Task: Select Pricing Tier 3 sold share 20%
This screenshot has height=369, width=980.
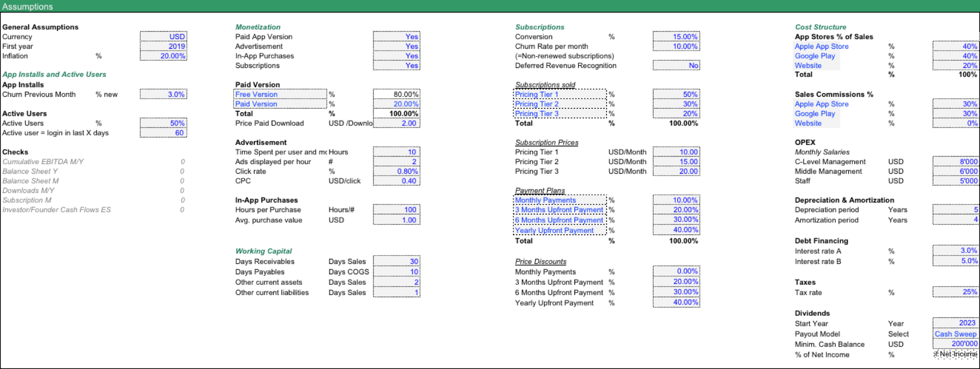Action: [676, 114]
